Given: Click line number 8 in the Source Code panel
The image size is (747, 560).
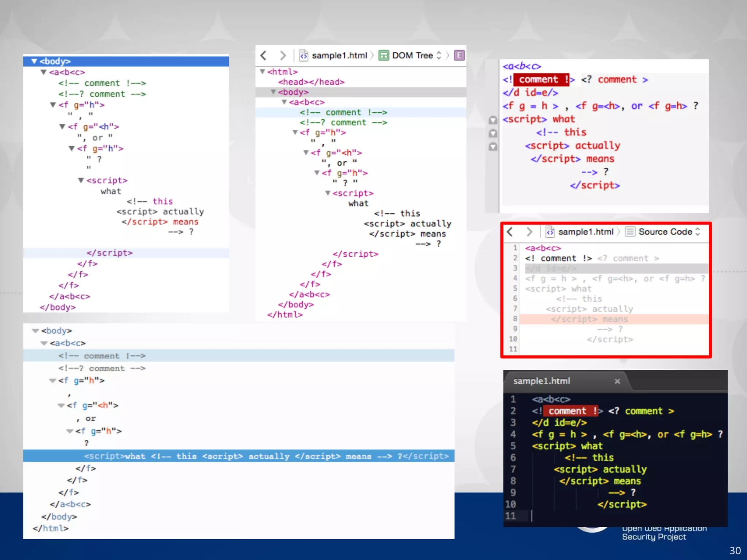Looking at the screenshot, I should (515, 319).
